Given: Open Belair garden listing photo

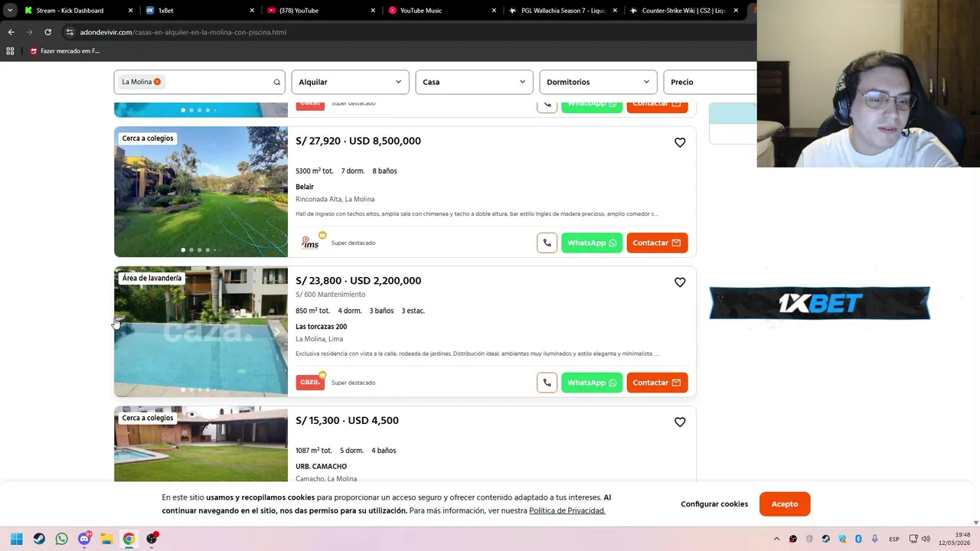Looking at the screenshot, I should [201, 191].
